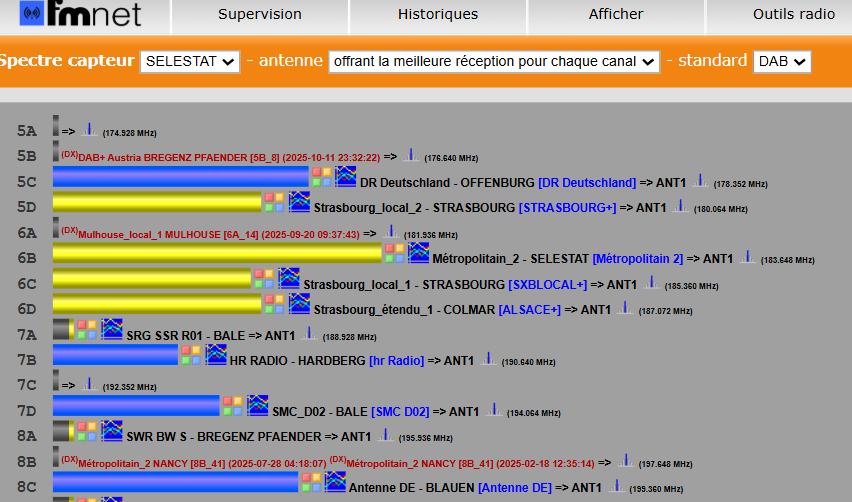Open the Outils radio menu
This screenshot has width=852, height=502.
[793, 15]
